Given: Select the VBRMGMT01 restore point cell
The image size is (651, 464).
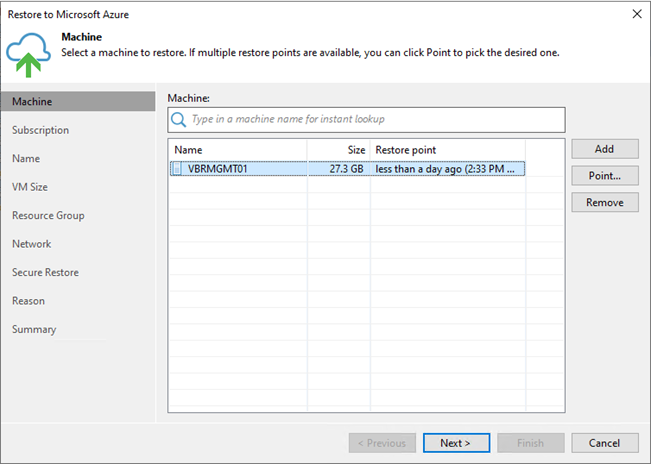Looking at the screenshot, I should tap(448, 169).
